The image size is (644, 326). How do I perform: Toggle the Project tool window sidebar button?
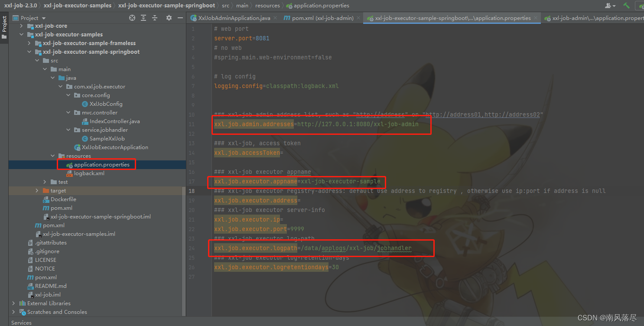point(4,27)
